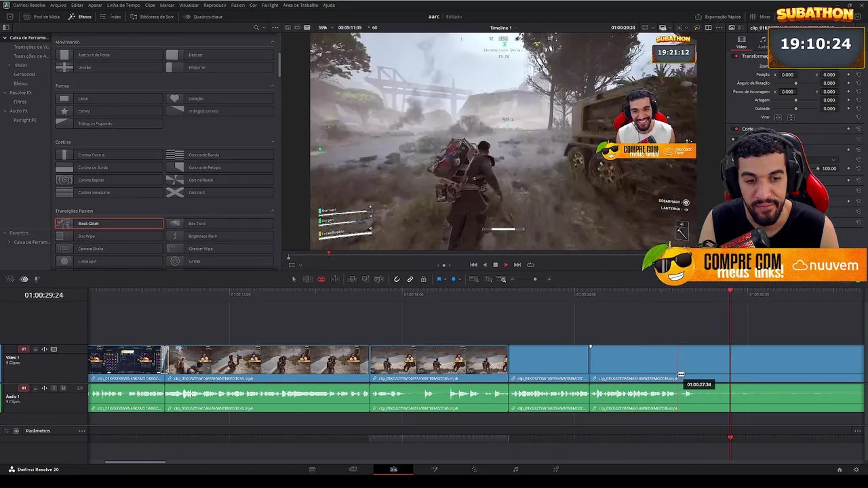Click the detail zoom icon

(488, 279)
